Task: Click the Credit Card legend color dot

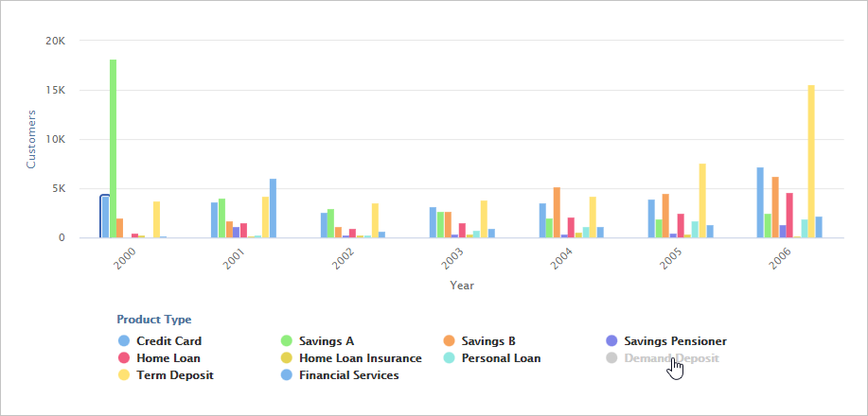Action: (124, 341)
